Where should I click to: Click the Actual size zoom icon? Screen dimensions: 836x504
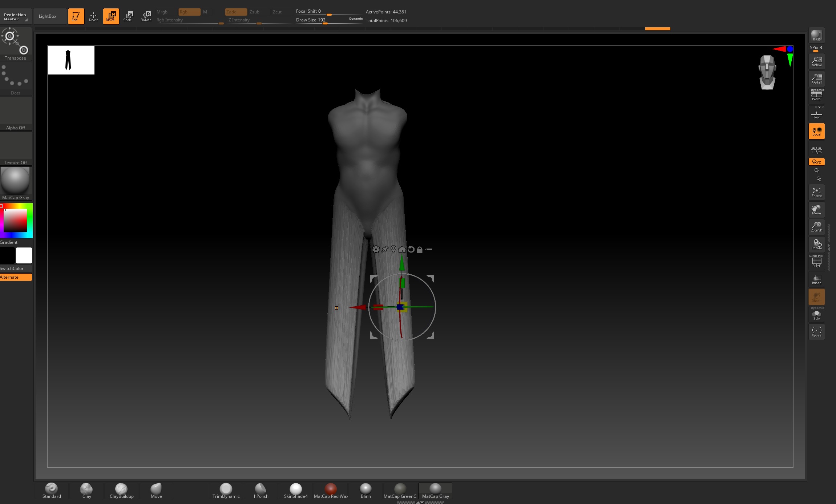tap(816, 61)
